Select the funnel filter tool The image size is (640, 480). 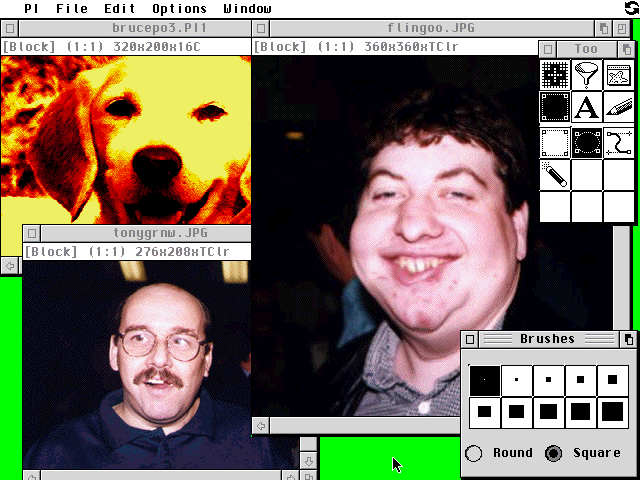click(x=587, y=75)
